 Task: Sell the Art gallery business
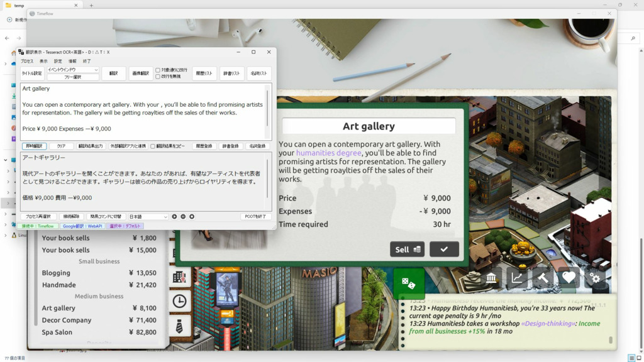click(407, 249)
